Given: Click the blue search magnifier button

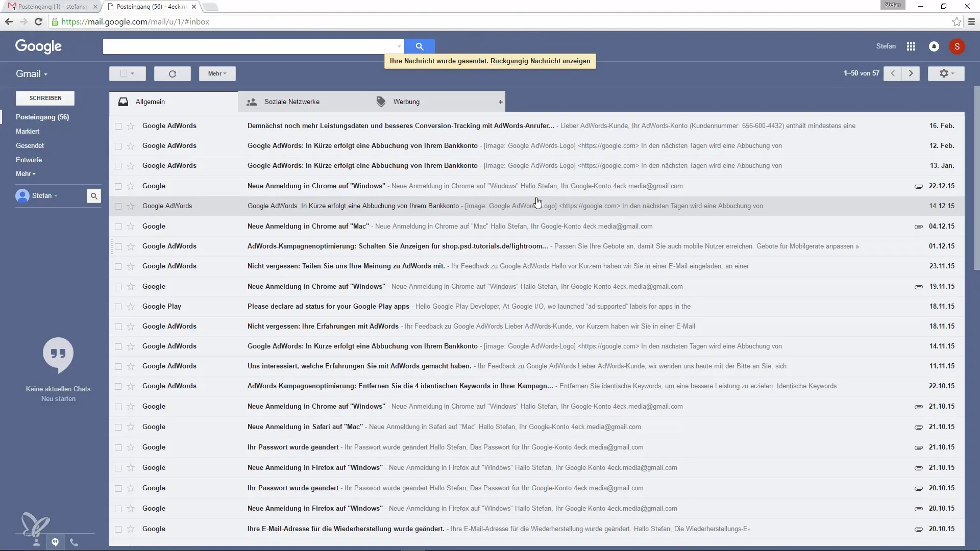Looking at the screenshot, I should coord(419,46).
